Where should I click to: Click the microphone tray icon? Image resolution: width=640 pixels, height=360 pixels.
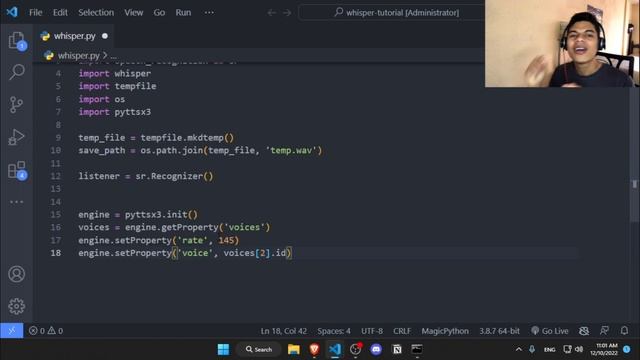[532, 349]
